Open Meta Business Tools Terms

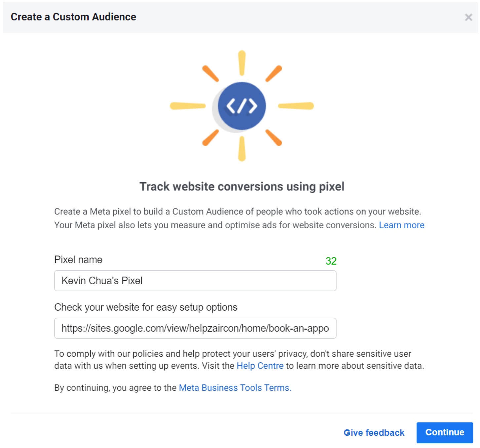235,388
